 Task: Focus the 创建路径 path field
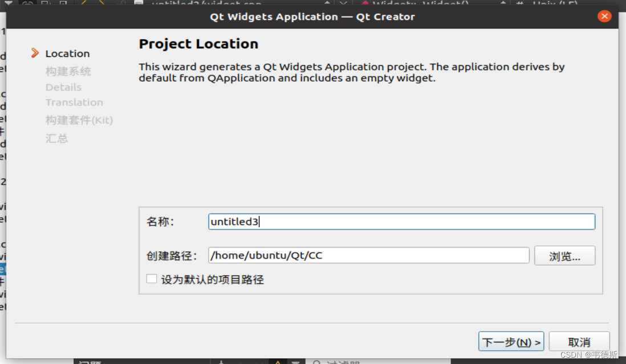pyautogui.click(x=368, y=255)
